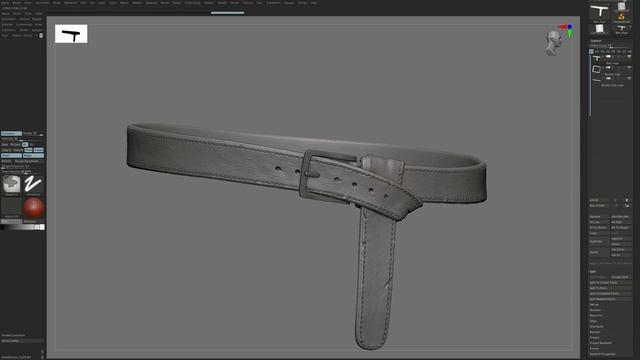This screenshot has width=640, height=360.
Task: Open the Preferences menu
Action: click(192, 3)
